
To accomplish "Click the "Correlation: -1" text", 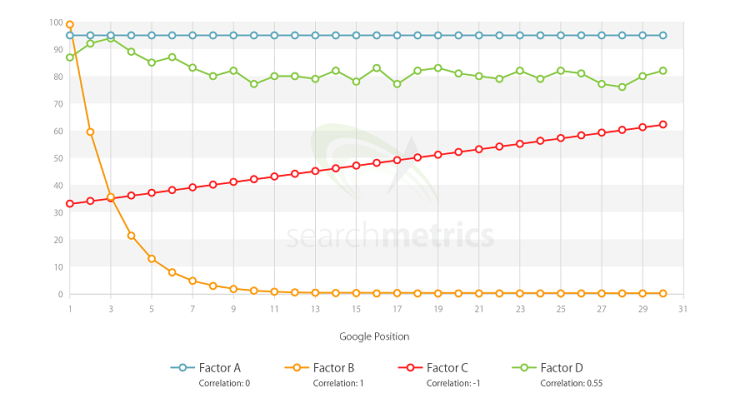I will (449, 383).
